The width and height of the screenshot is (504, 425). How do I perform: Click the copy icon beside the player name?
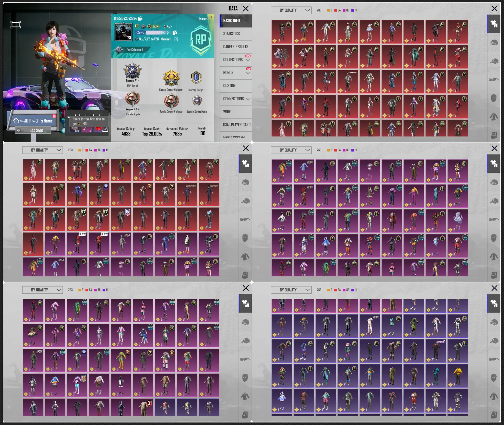(x=175, y=33)
